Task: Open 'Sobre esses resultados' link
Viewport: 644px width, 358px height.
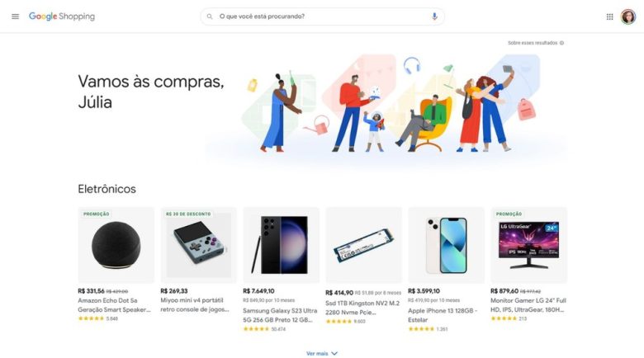Action: click(x=533, y=43)
